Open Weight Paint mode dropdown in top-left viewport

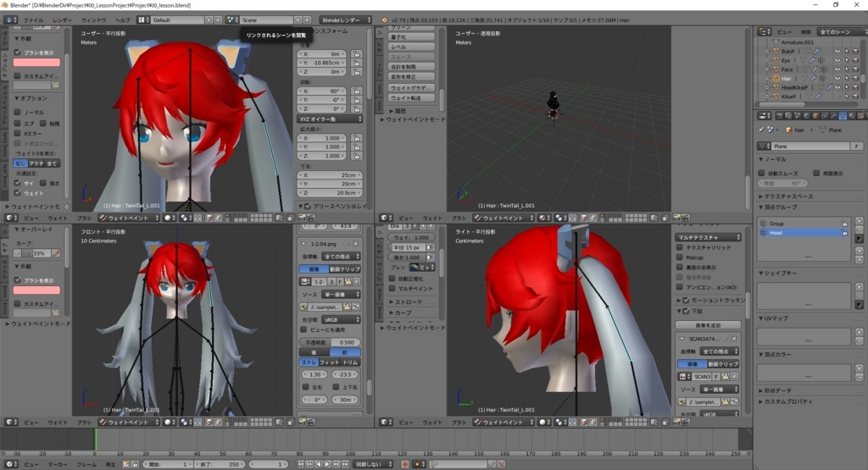pyautogui.click(x=129, y=218)
